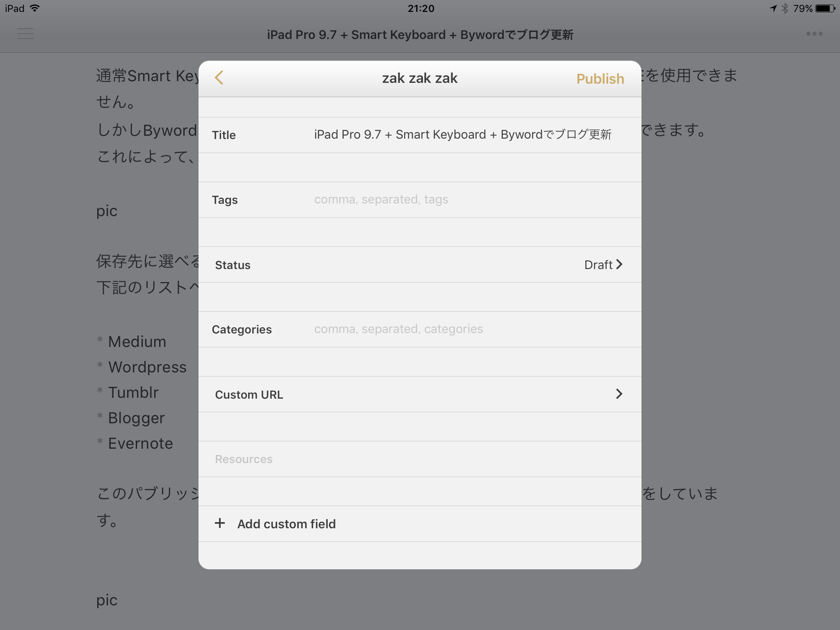Tap the Medium list item in the document
Viewport: 840px width, 630px height.
137,341
